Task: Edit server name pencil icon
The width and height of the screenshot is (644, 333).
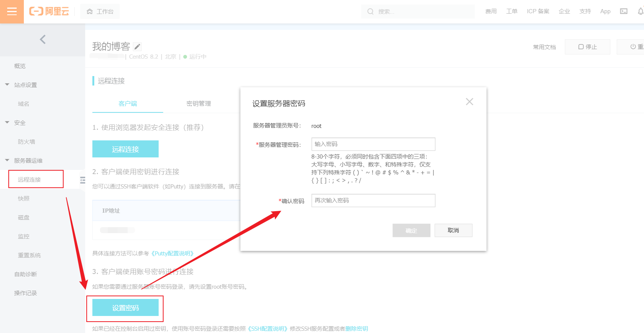Action: click(x=137, y=47)
